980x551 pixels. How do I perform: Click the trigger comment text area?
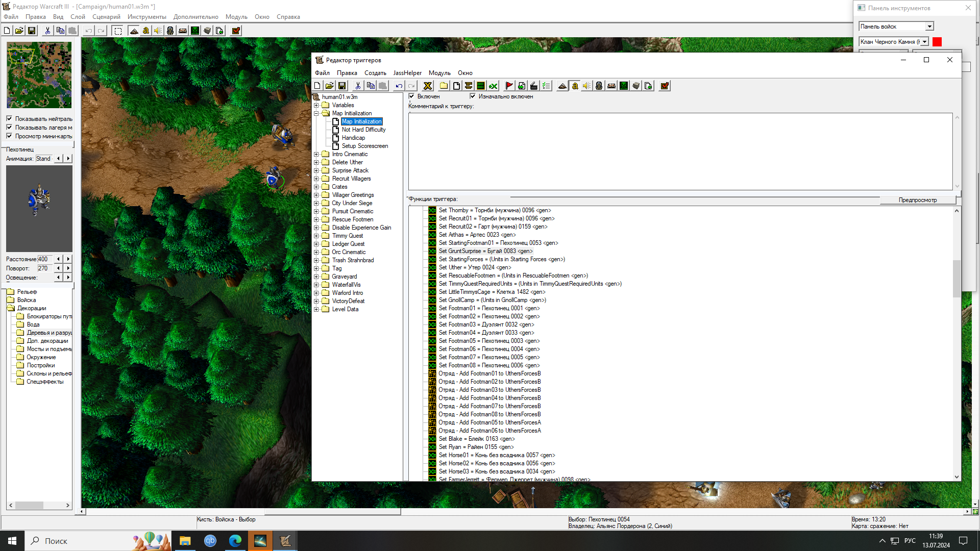click(x=680, y=152)
